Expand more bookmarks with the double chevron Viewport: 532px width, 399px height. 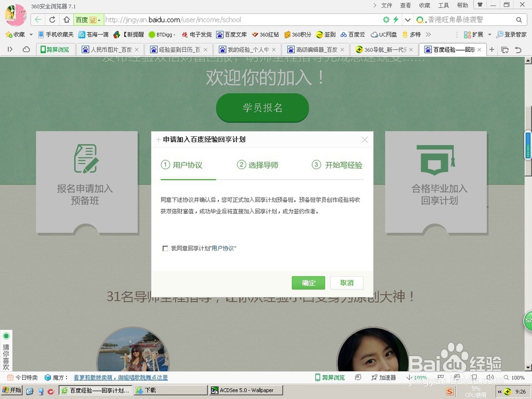[428, 34]
